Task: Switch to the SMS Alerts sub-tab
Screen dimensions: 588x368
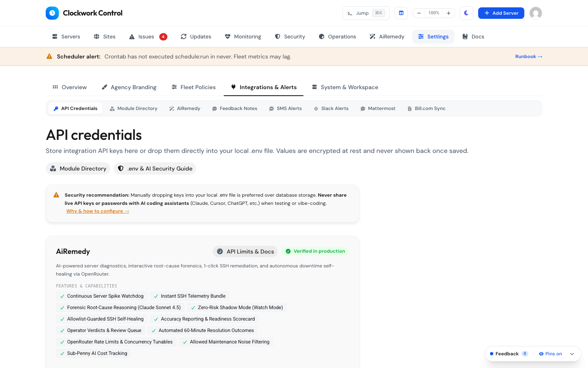Action: (x=285, y=108)
